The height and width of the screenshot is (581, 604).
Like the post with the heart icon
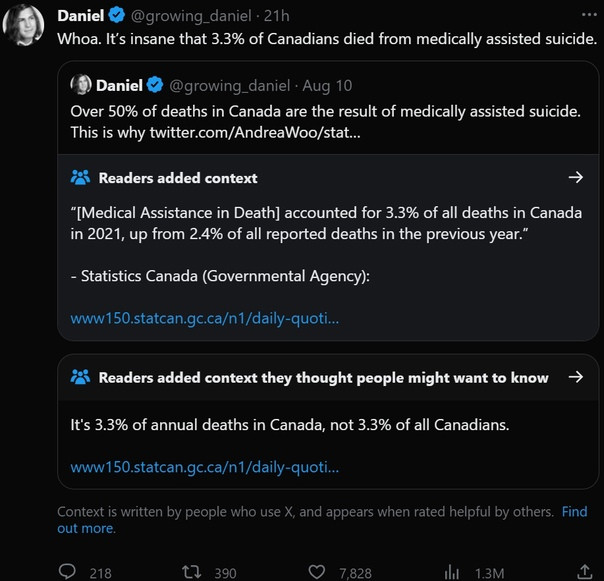(317, 572)
